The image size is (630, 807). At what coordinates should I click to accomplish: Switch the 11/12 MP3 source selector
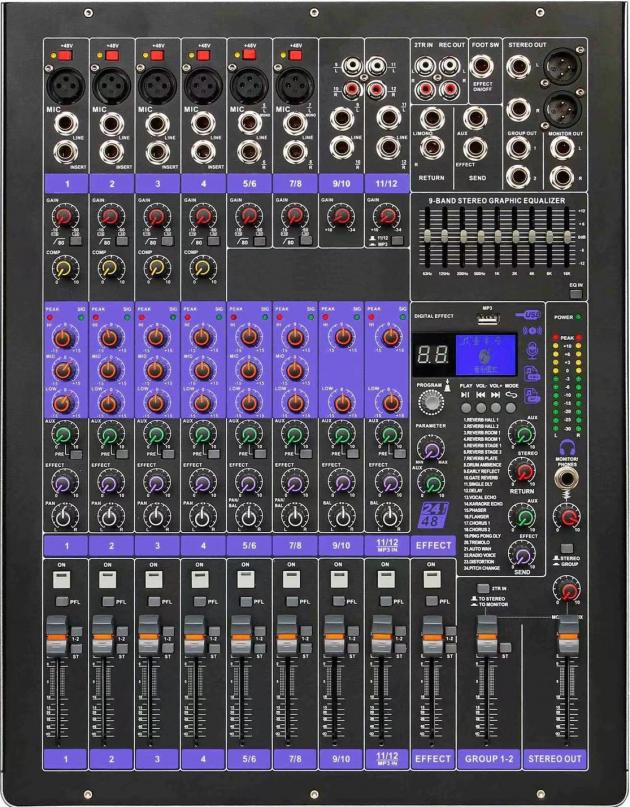[x=397, y=240]
